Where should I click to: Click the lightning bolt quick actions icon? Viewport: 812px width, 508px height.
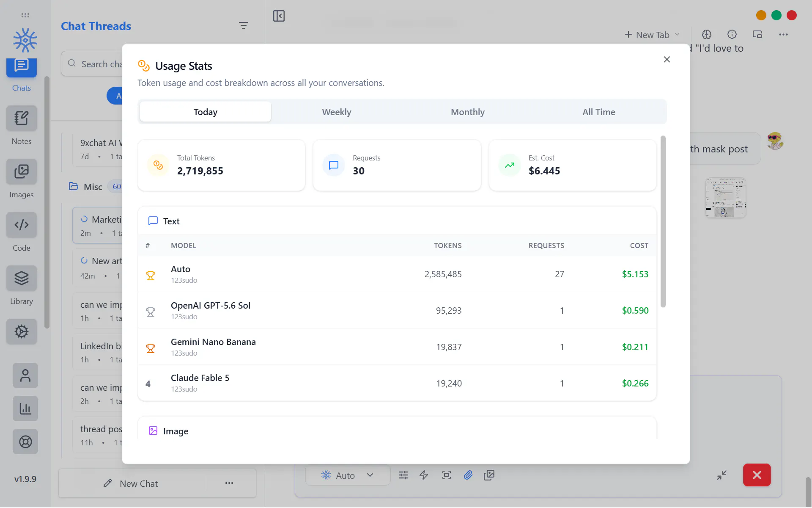[424, 475]
